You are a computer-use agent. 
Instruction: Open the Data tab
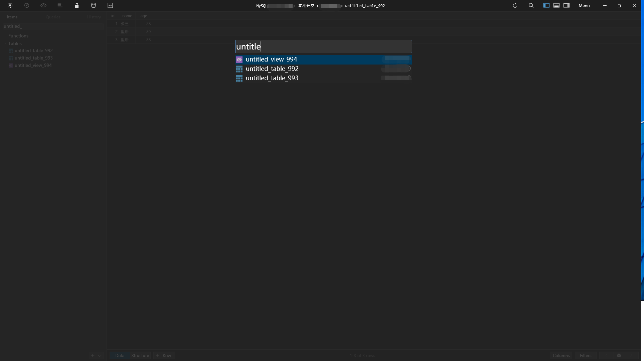tap(120, 355)
